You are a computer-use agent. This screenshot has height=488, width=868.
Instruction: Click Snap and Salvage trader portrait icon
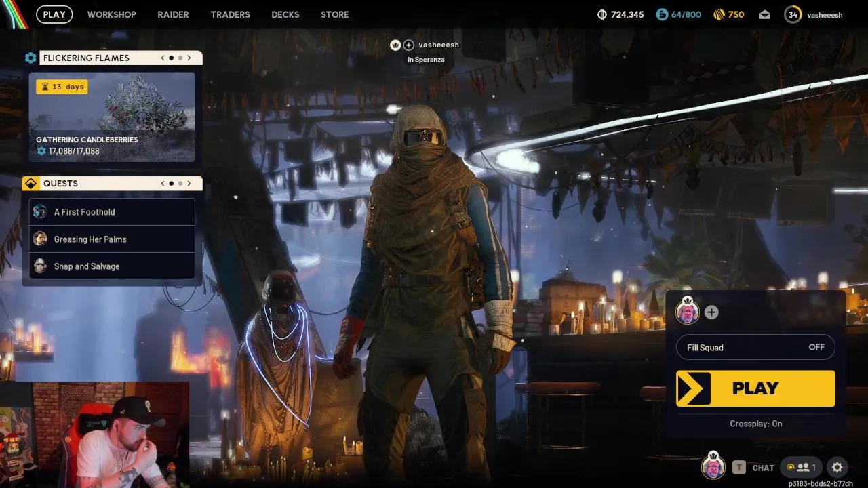click(x=40, y=266)
